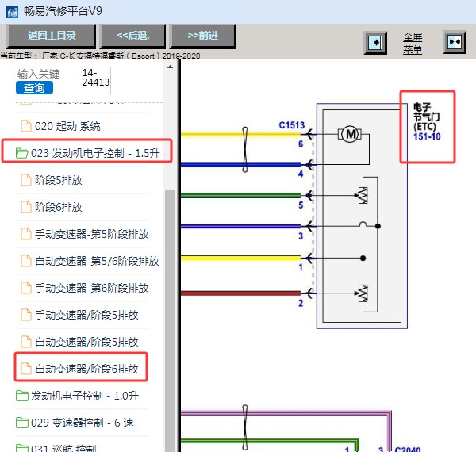The image size is (476, 452).
Task: Click the upper twisted-pair symbol on wires
Action: (245, 150)
